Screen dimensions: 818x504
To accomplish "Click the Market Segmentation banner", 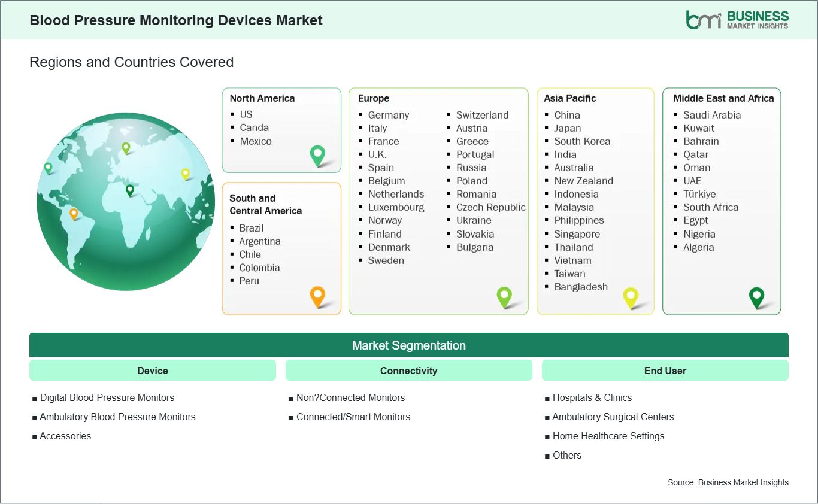I will [409, 345].
